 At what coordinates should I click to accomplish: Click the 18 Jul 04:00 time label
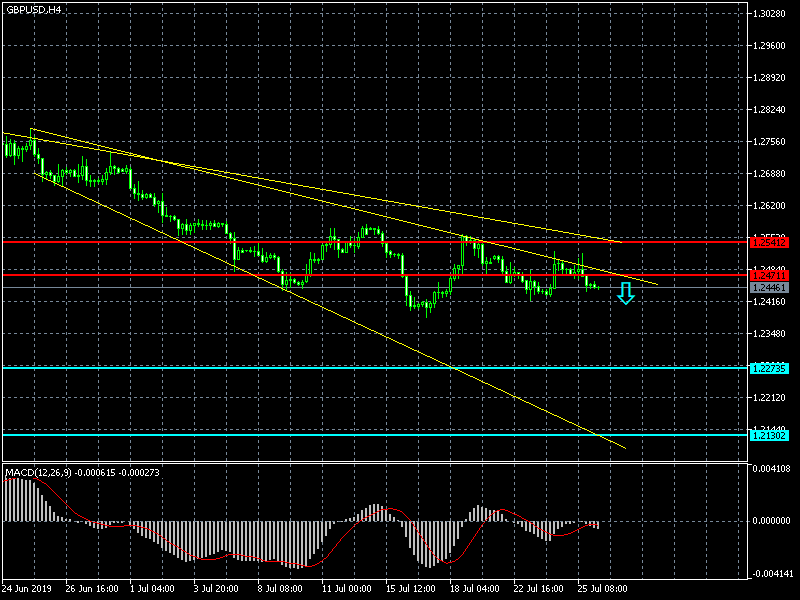(x=474, y=589)
